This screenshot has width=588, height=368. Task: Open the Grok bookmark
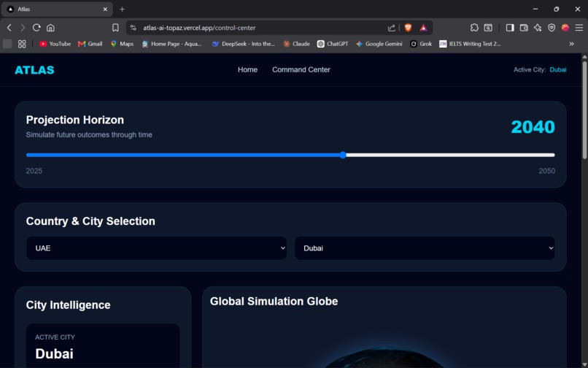421,44
